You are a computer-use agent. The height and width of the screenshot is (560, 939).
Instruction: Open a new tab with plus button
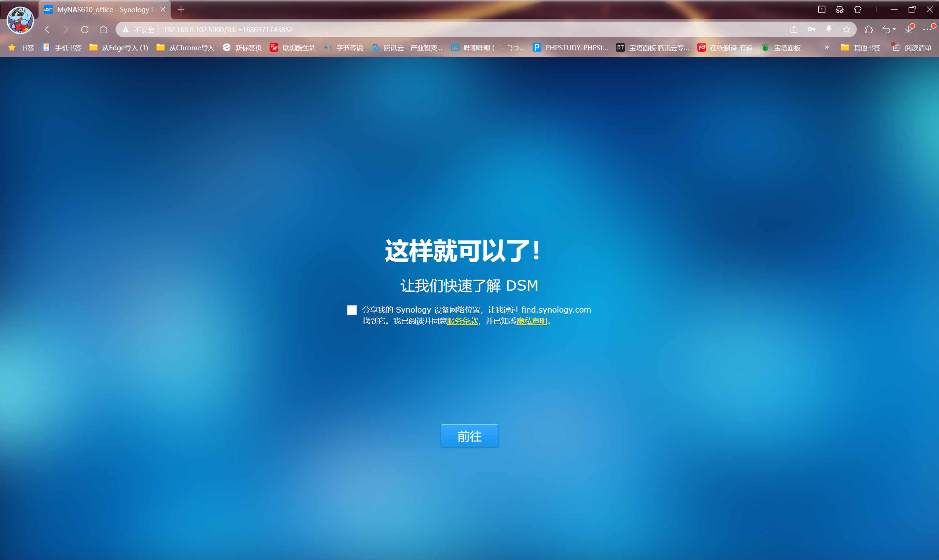(181, 10)
